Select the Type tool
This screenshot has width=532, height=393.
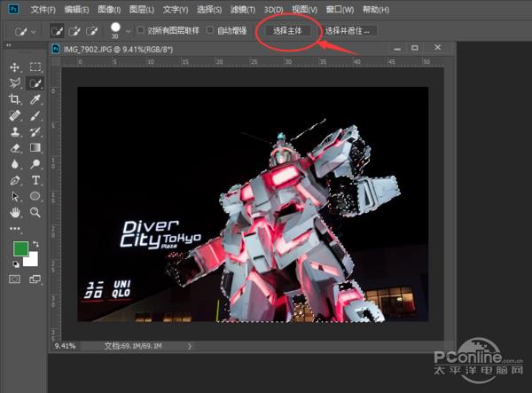(x=35, y=181)
